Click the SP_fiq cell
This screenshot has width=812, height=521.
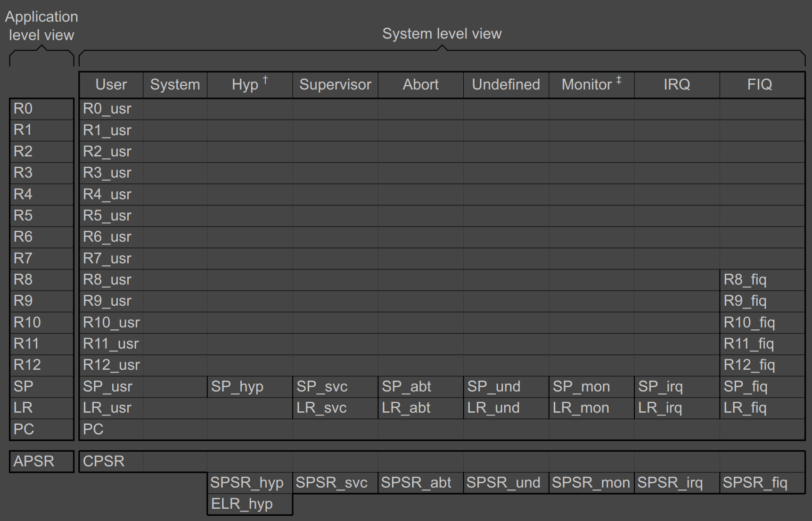pos(762,387)
